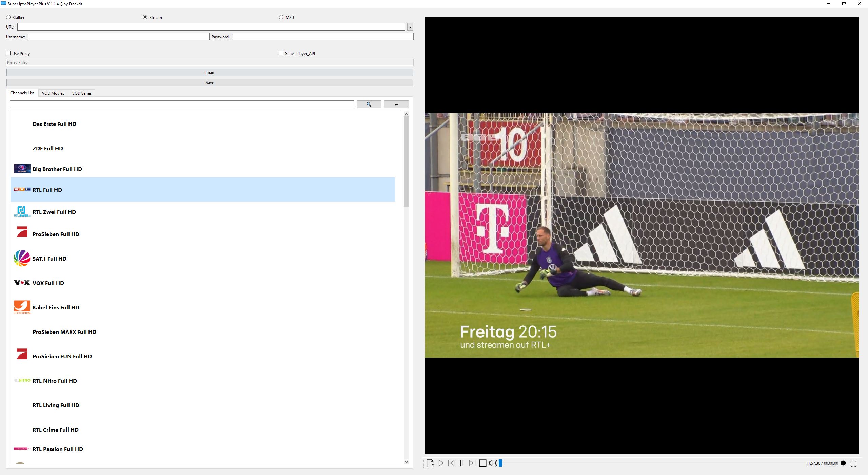Screen dimensions: 868x475
Task: Mute the audio via the speaker icon
Action: pyautogui.click(x=493, y=463)
